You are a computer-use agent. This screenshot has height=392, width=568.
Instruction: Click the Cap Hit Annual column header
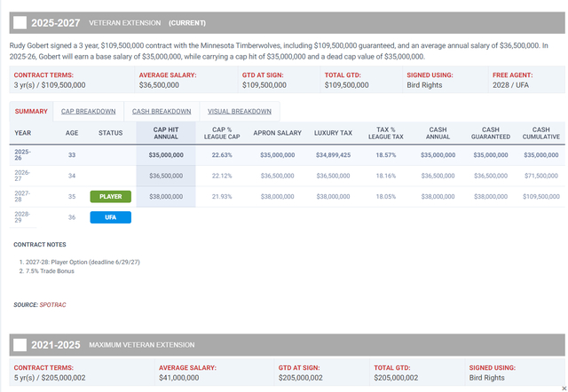click(x=166, y=132)
